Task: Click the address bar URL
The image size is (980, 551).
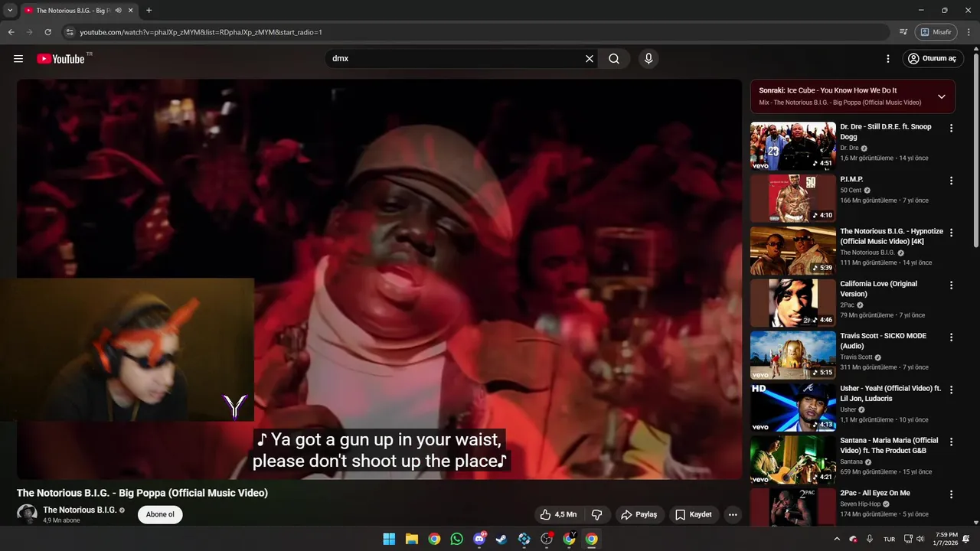Action: (201, 32)
